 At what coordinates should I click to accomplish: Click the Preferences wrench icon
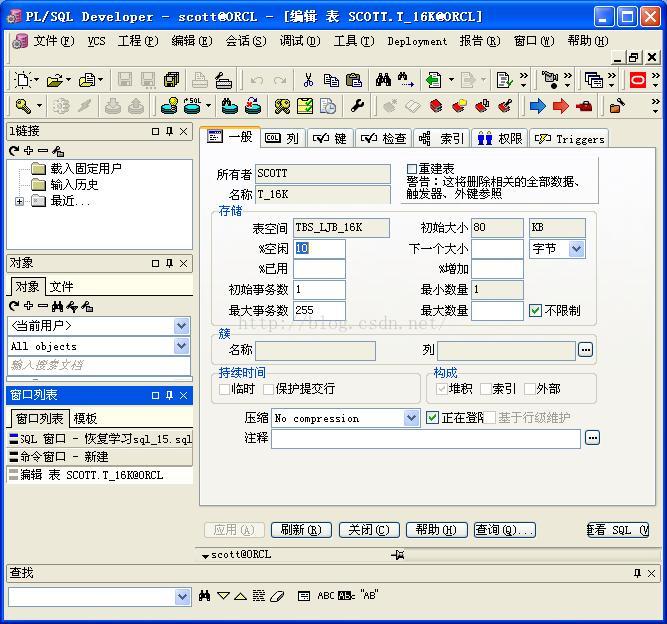(x=357, y=105)
